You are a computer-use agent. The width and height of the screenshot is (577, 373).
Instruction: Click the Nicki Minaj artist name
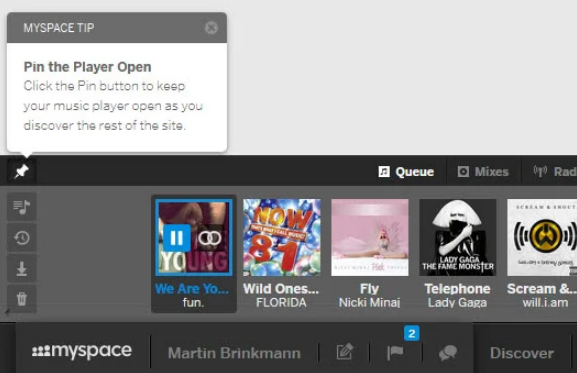[369, 303]
